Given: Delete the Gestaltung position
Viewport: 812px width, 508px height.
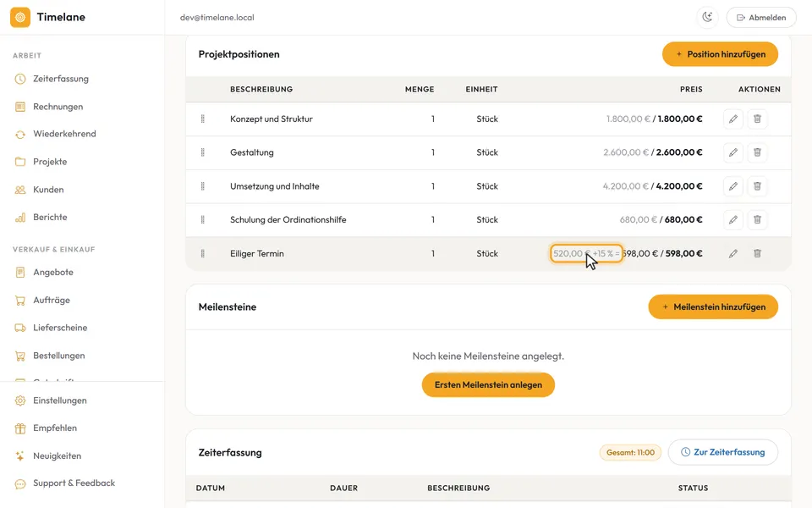Looking at the screenshot, I should [757, 152].
